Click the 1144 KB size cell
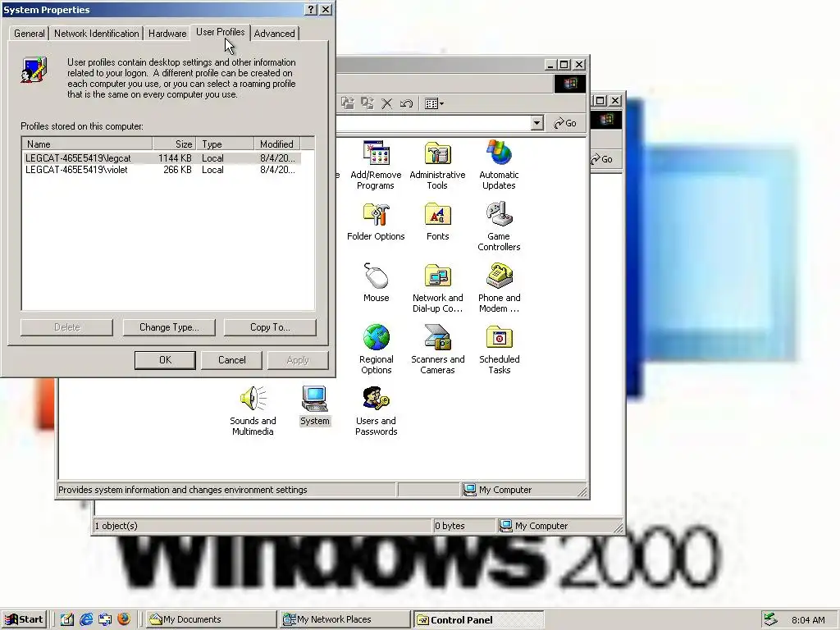This screenshot has width=840, height=630. pyautogui.click(x=175, y=158)
